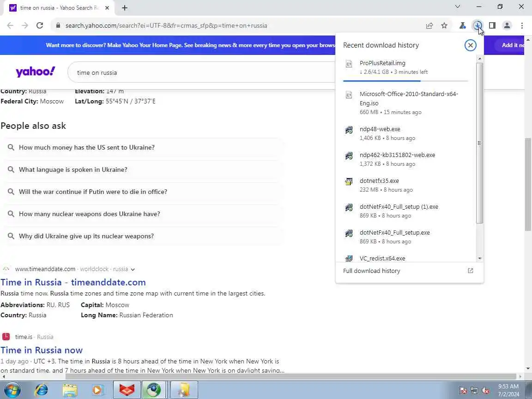This screenshot has height=399, width=532.
Task: Open Windows Media Player from taskbar
Action: (x=98, y=390)
